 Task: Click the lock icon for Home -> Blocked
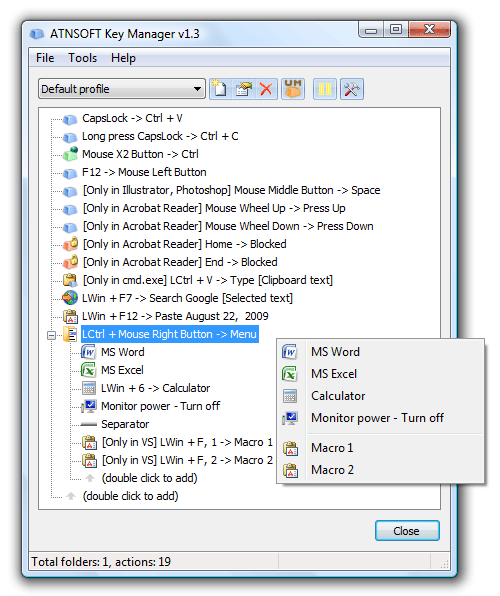click(x=71, y=244)
